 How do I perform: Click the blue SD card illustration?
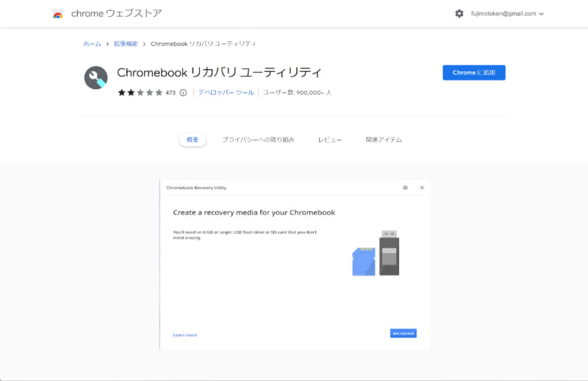tap(364, 262)
